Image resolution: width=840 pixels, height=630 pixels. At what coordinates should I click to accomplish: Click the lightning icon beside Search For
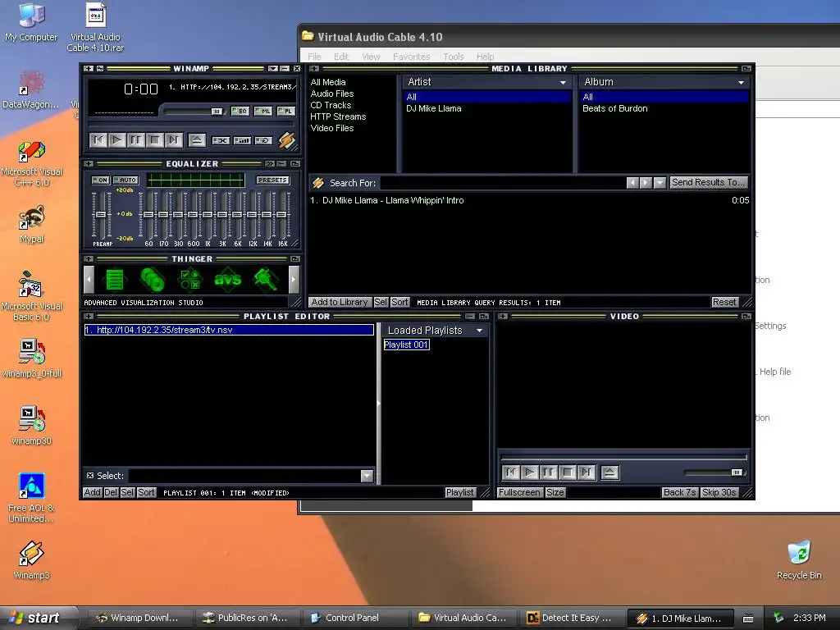pyautogui.click(x=318, y=183)
